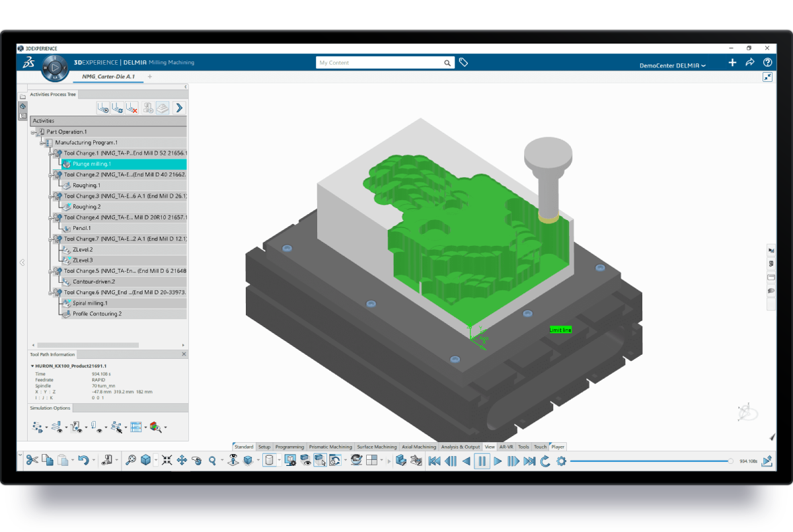Click the add plus icon in header
Image resolution: width=793 pixels, height=532 pixels.
[x=732, y=62]
